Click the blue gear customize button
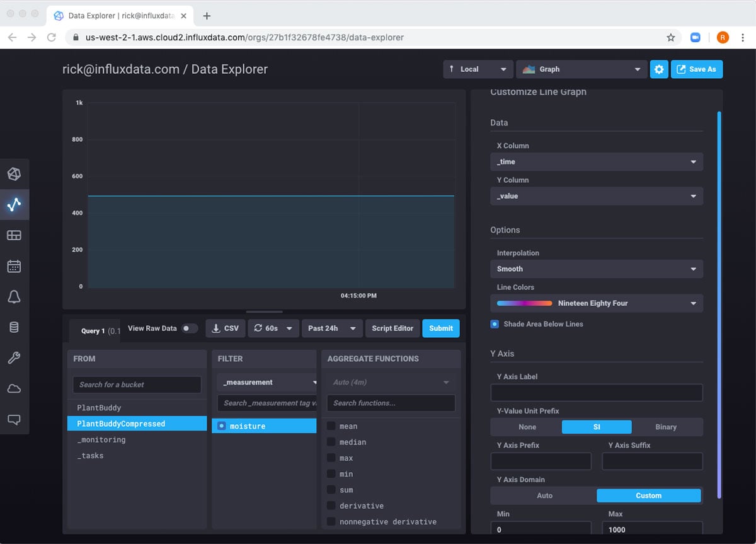Screen dimensions: 756x544 point(659,69)
